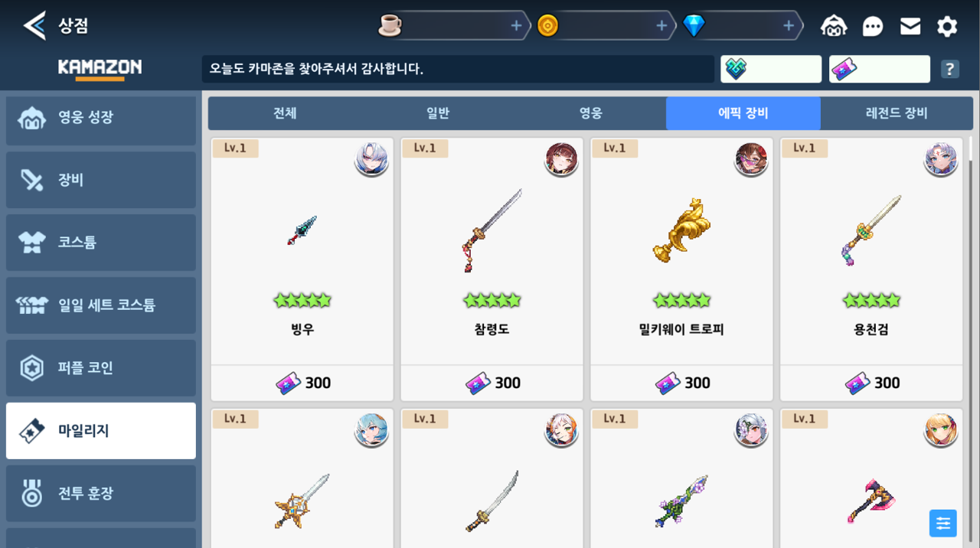Switch to 전체 tab

[285, 113]
